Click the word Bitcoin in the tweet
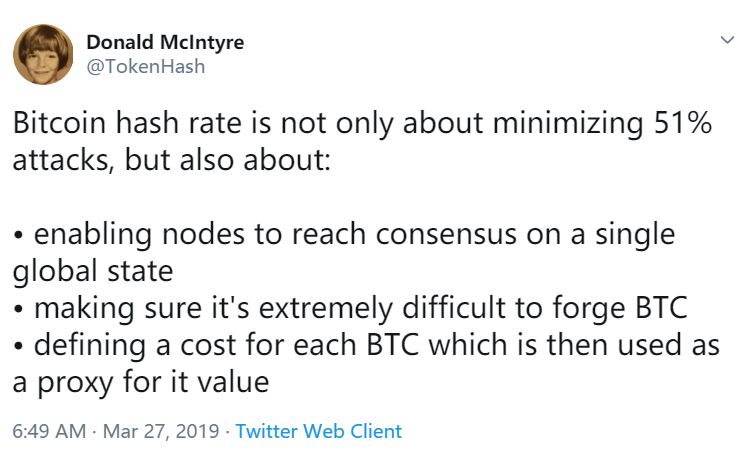Viewport: 749px width, 461px height. click(59, 123)
